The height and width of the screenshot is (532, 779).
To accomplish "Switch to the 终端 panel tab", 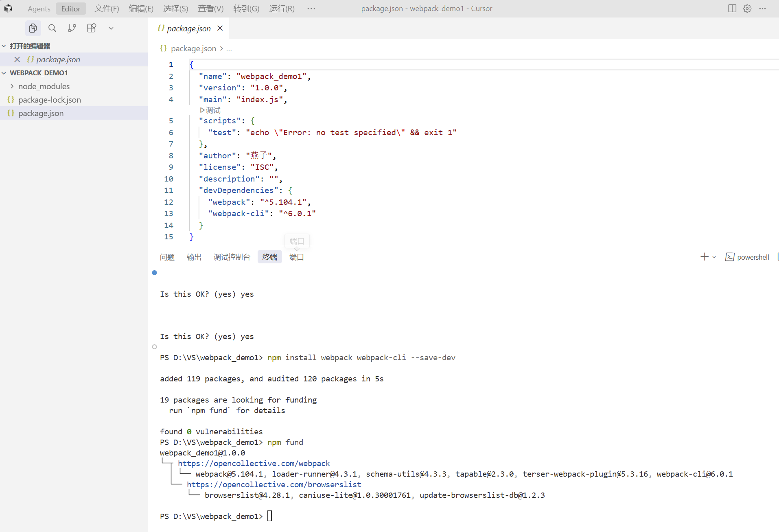I will tap(270, 257).
